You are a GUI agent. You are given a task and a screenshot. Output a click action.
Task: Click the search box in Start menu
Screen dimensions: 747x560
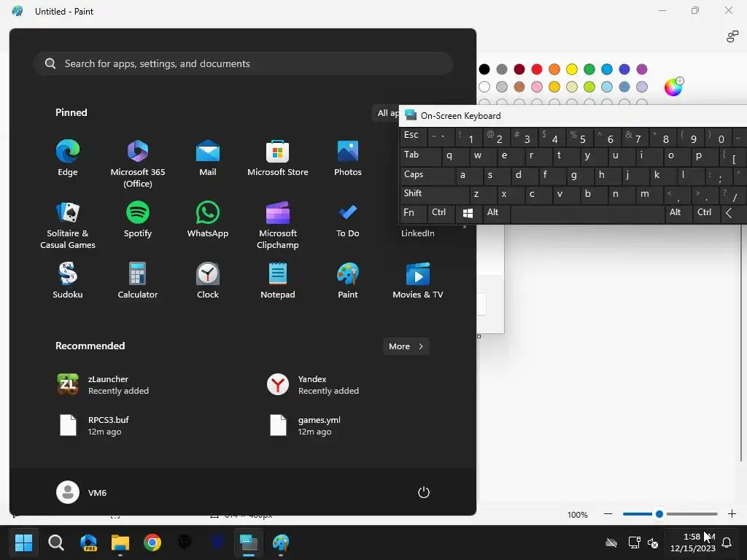tap(243, 63)
